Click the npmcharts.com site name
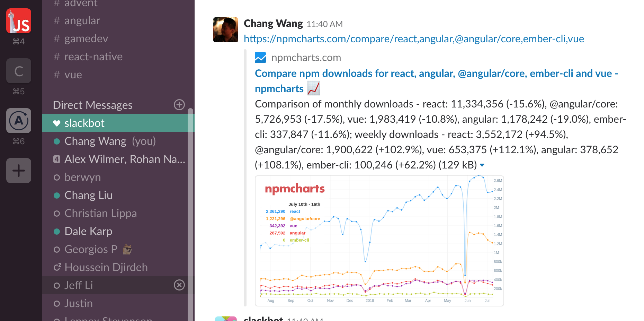644x321 pixels. point(306,58)
